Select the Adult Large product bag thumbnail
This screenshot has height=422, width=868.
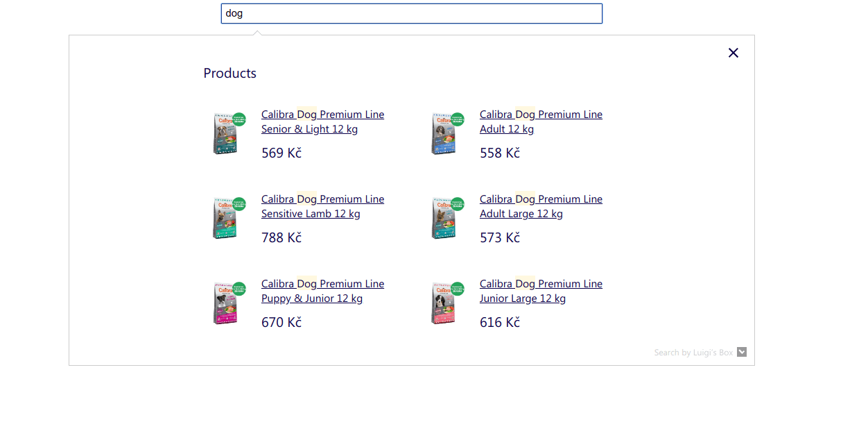[445, 218]
